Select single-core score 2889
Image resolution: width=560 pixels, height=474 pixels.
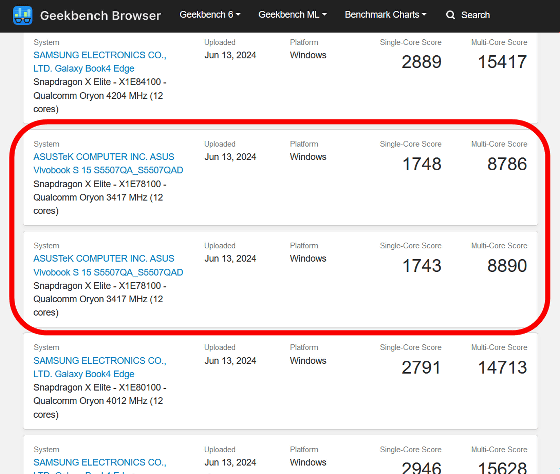[x=421, y=62]
